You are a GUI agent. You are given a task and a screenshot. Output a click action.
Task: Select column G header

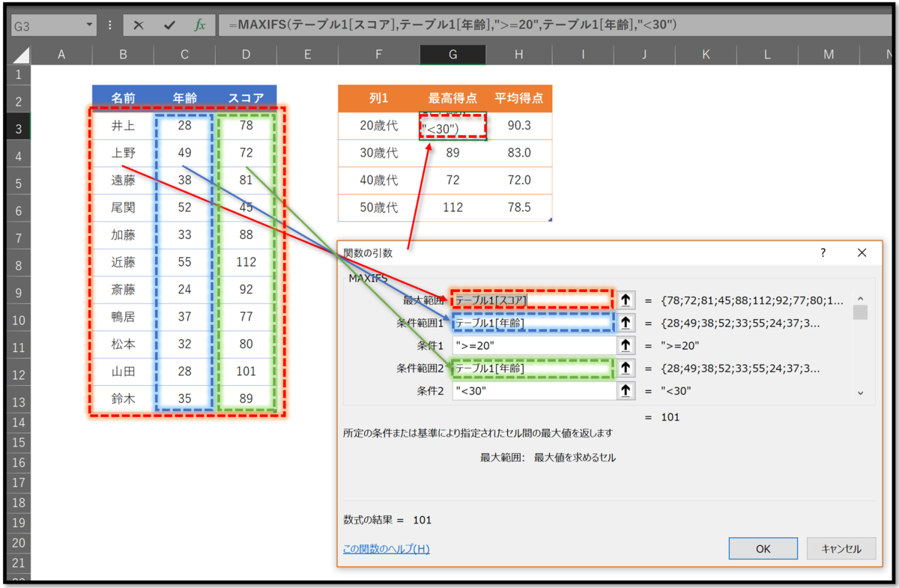pos(452,54)
